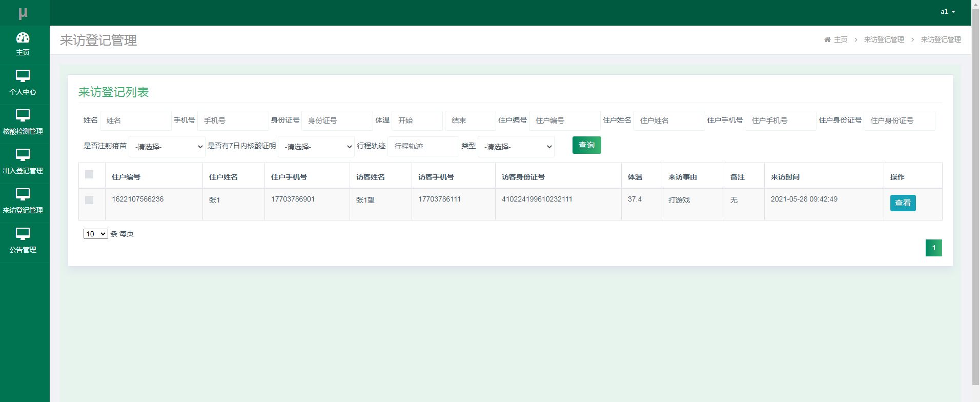The width and height of the screenshot is (980, 402).
Task: Open 个人中心 monitor icon in sidebar
Action: 23,76
